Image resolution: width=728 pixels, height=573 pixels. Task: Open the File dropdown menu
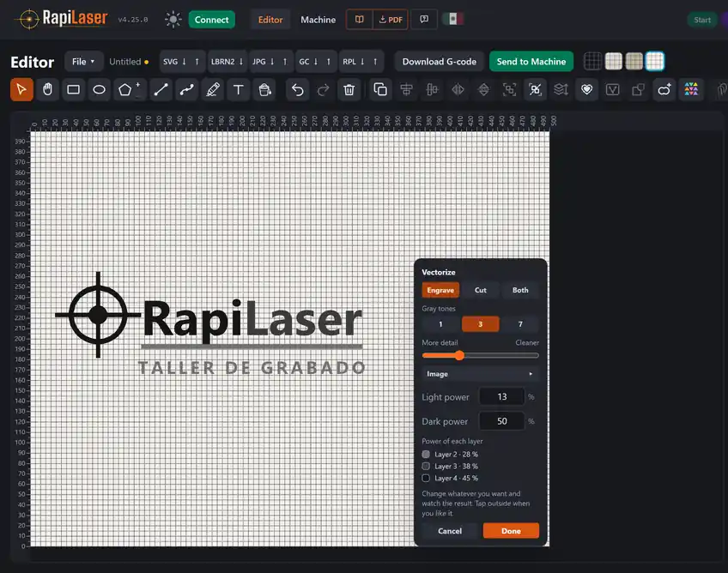(x=83, y=61)
